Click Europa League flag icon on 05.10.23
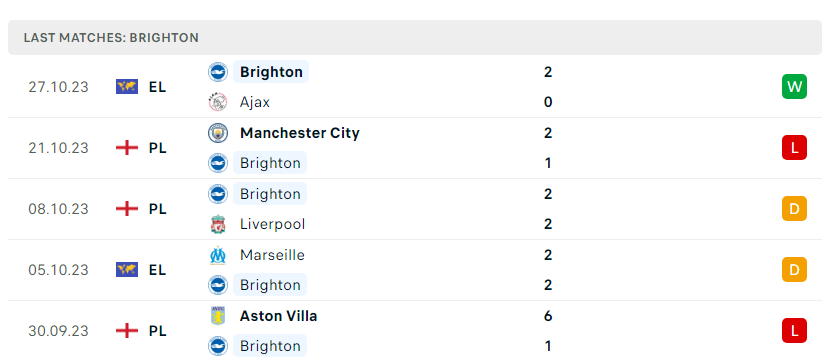Viewport: 830px width, 360px height. [127, 270]
